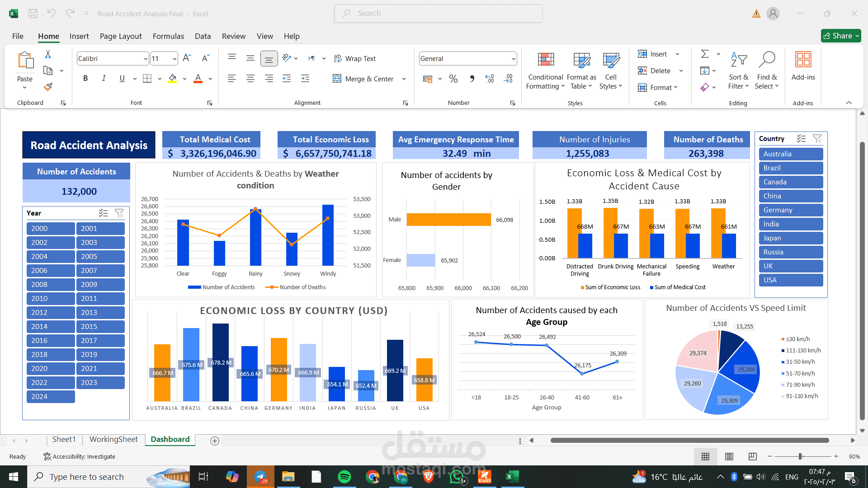Click the zoom slider handle
The image size is (868, 488).
click(x=801, y=457)
